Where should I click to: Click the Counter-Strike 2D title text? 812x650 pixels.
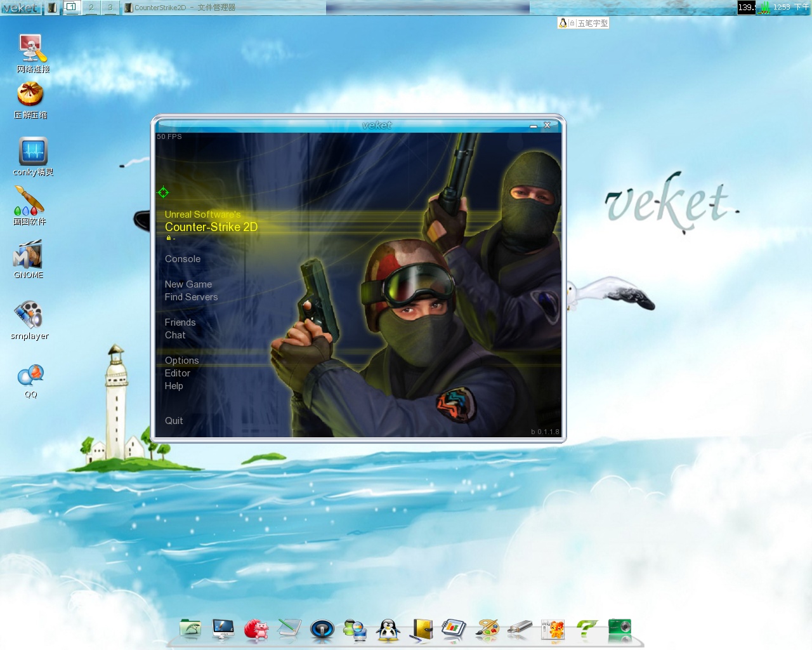[211, 227]
